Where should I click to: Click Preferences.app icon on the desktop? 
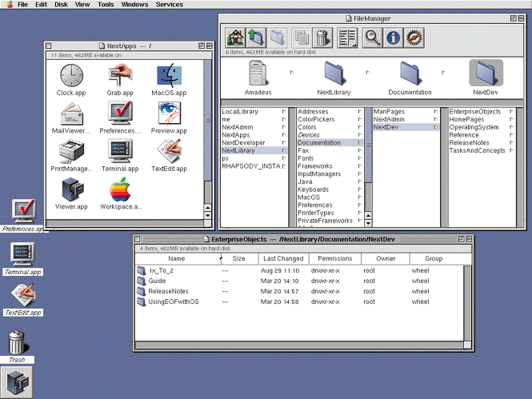click(x=24, y=211)
